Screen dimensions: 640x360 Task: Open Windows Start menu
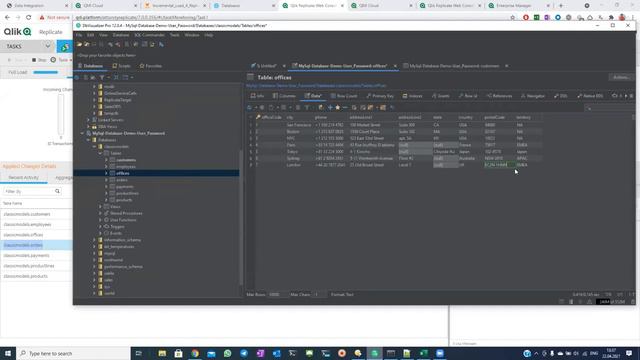(8, 353)
